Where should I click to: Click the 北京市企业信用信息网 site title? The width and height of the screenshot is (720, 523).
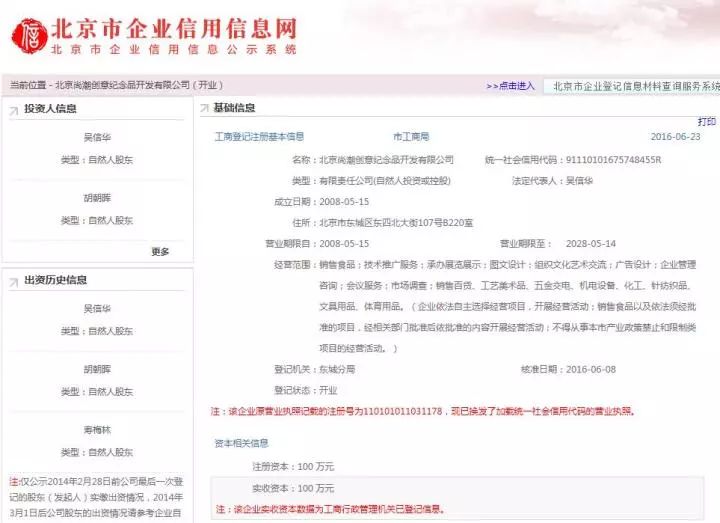pyautogui.click(x=174, y=28)
